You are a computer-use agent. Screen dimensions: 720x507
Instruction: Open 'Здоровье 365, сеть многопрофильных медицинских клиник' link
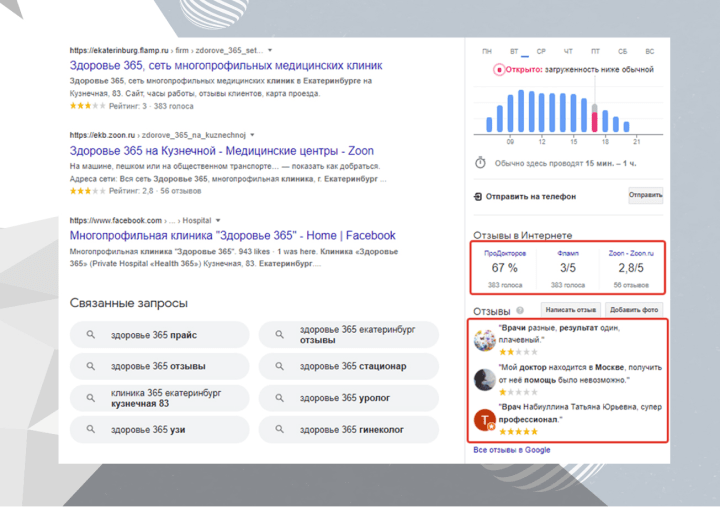click(226, 66)
